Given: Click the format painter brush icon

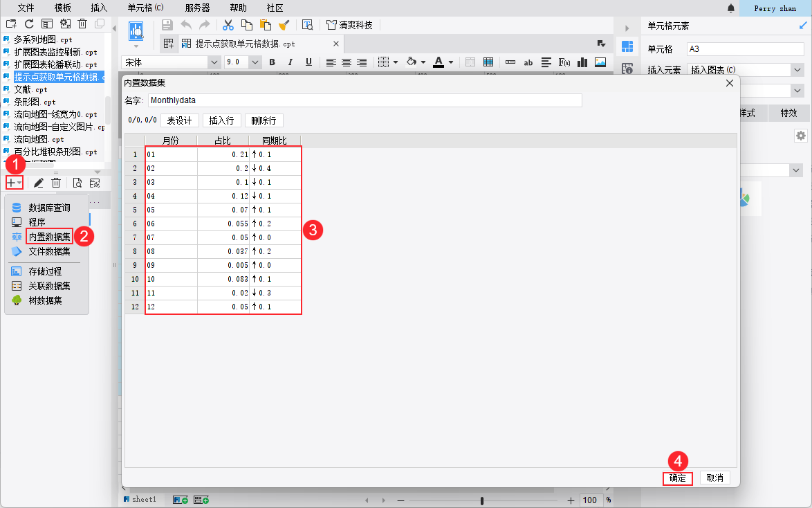Looking at the screenshot, I should [284, 25].
